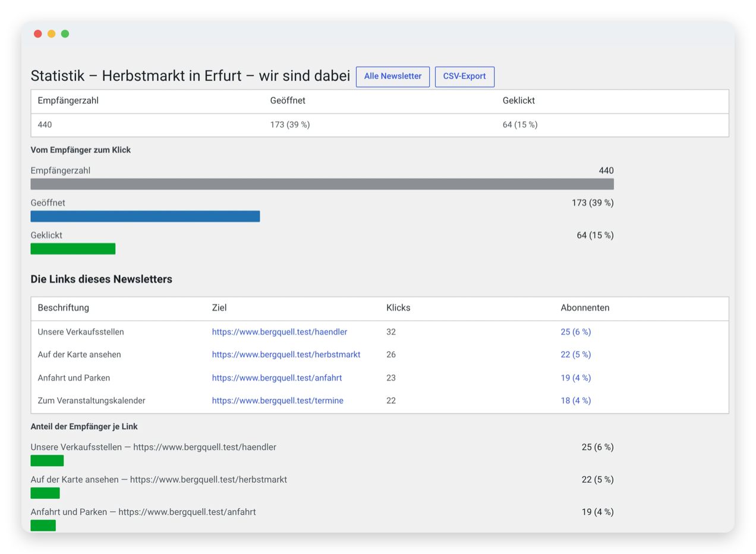Select the click count 23
Image resolution: width=756 pixels, height=554 pixels.
(391, 377)
